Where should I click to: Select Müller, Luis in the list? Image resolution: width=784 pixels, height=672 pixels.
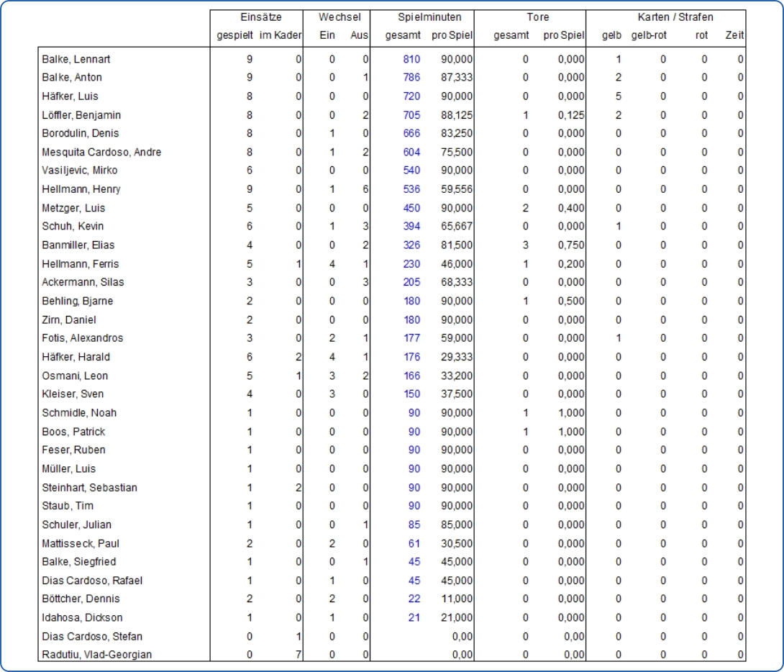point(68,469)
